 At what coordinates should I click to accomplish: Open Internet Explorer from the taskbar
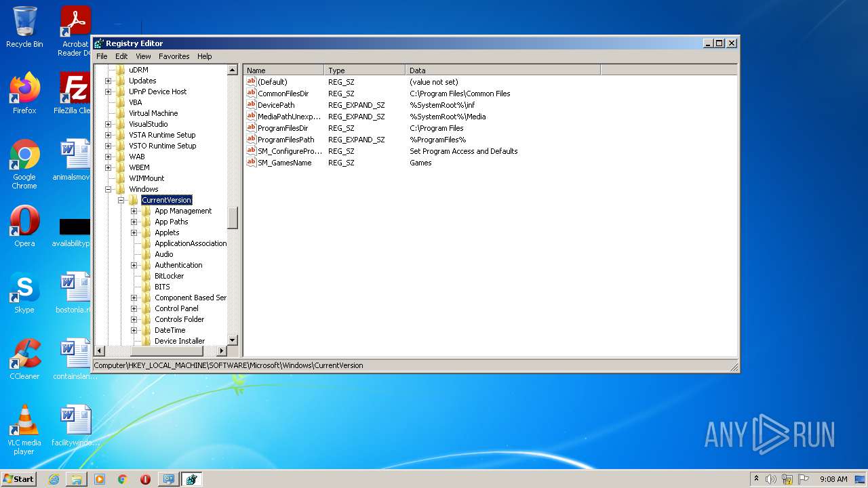pos(54,479)
